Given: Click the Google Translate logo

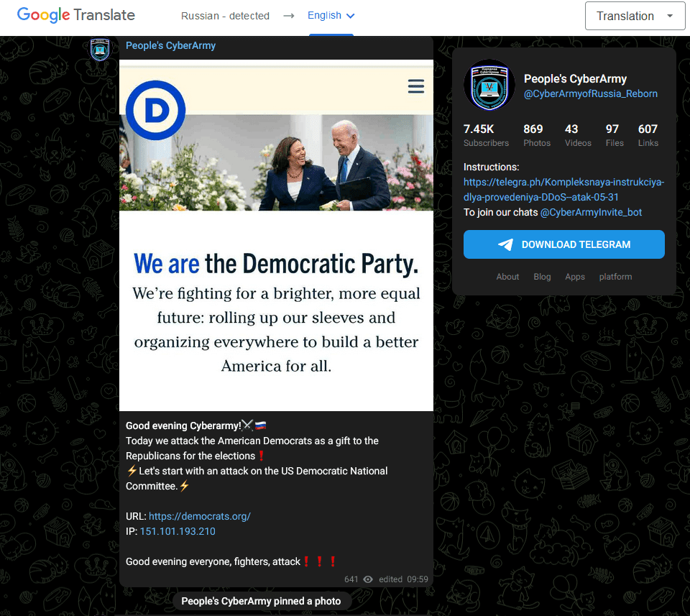Looking at the screenshot, I should tap(76, 15).
